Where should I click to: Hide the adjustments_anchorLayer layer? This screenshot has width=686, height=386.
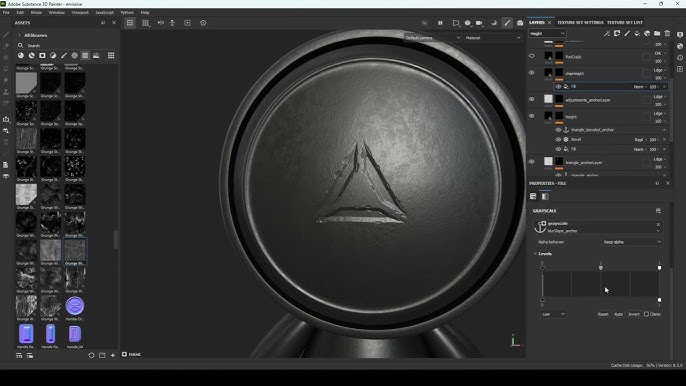point(532,99)
